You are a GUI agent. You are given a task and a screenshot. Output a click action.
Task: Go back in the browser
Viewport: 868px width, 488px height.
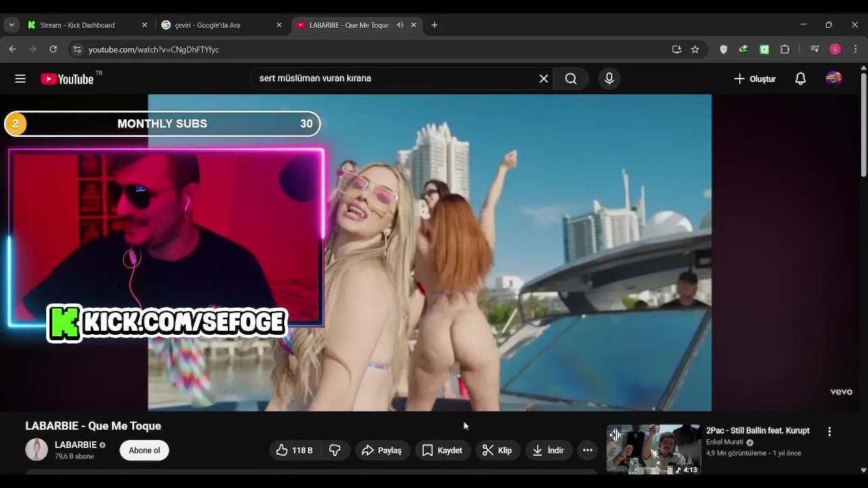coord(12,49)
